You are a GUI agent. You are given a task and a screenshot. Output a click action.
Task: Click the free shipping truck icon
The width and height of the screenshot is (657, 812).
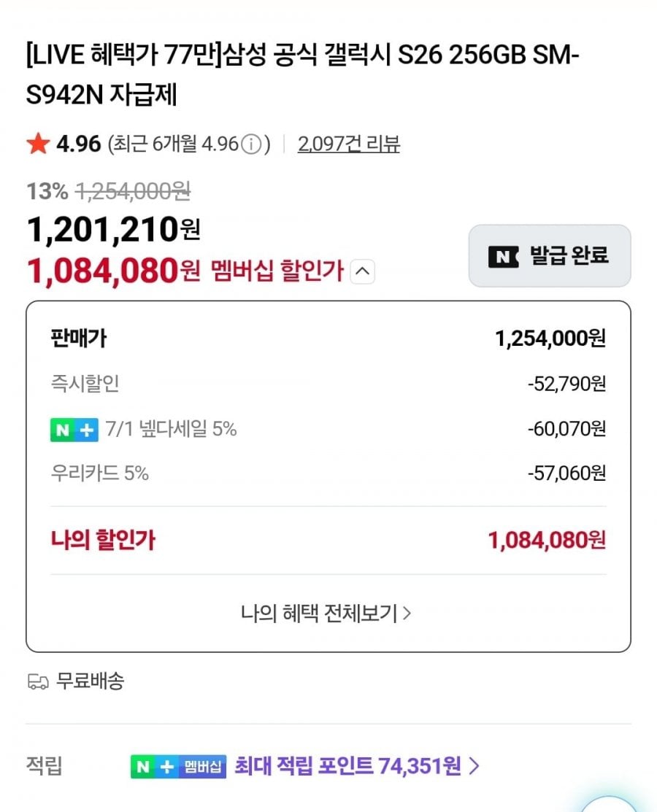[x=38, y=681]
